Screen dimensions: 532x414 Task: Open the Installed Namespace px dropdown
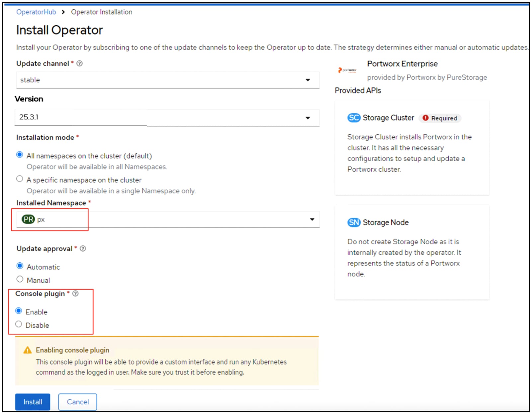click(168, 219)
